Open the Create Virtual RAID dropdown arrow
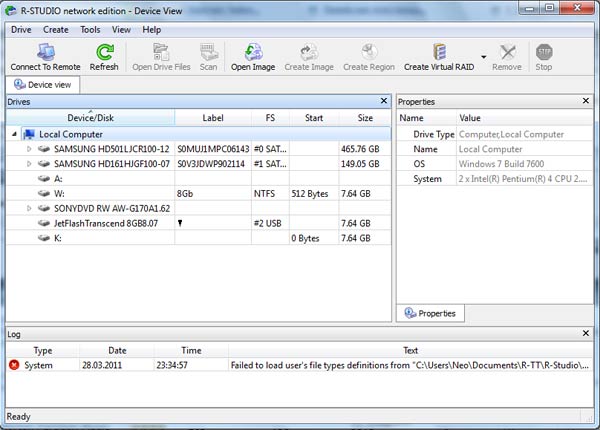 click(x=484, y=57)
